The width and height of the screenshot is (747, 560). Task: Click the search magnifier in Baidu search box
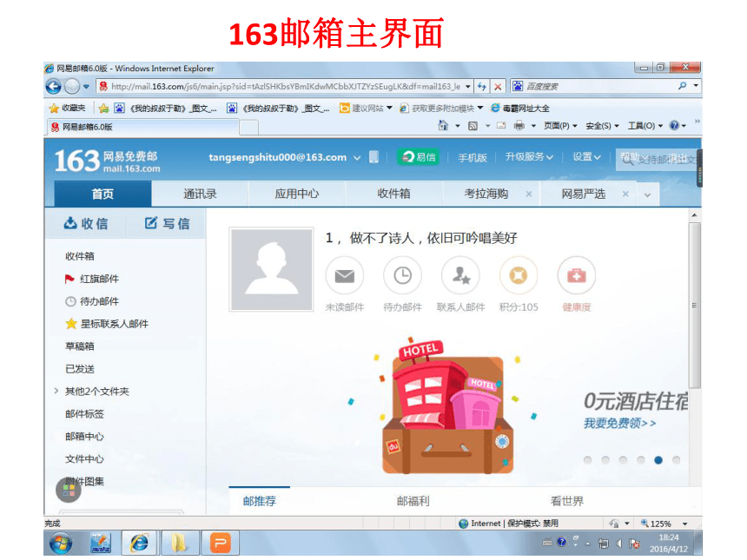682,86
